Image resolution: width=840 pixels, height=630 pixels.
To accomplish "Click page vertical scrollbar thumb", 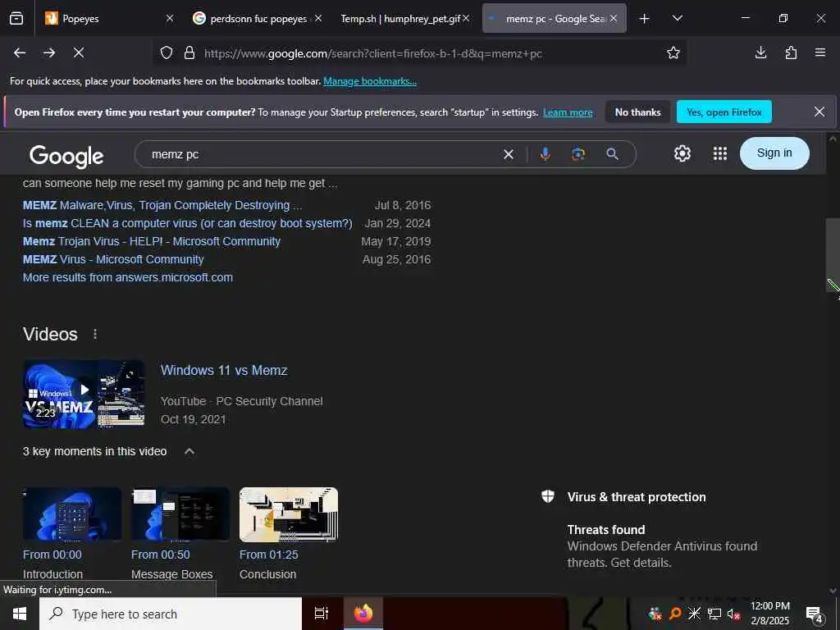I will click(x=832, y=255).
